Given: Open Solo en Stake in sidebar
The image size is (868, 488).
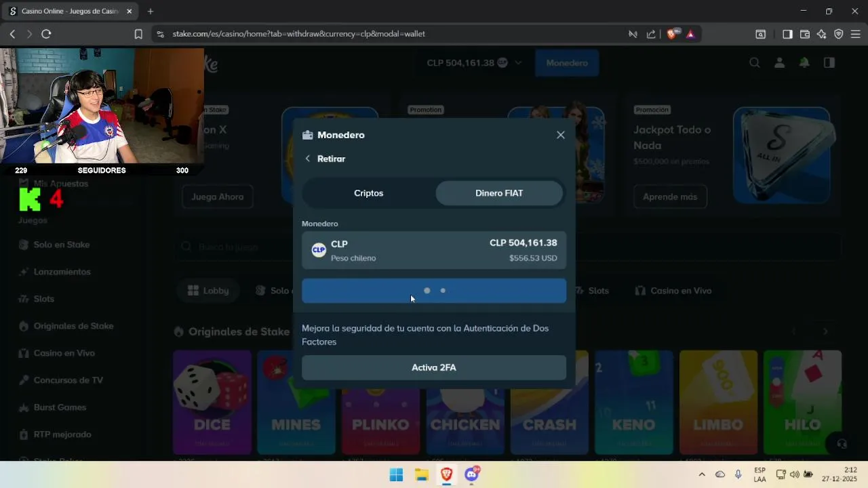Looking at the screenshot, I should click(x=62, y=245).
